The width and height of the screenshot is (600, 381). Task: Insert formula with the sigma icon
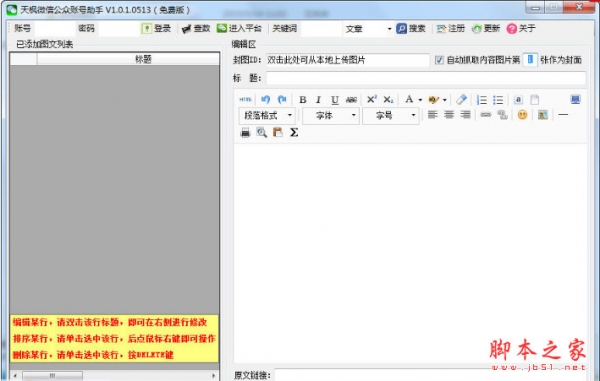point(294,132)
